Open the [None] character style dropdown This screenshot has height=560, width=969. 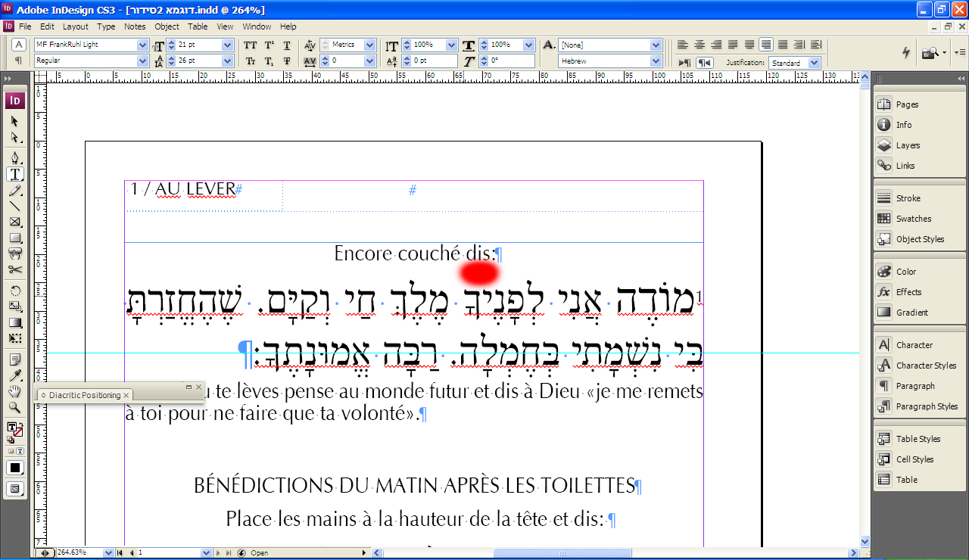point(656,45)
